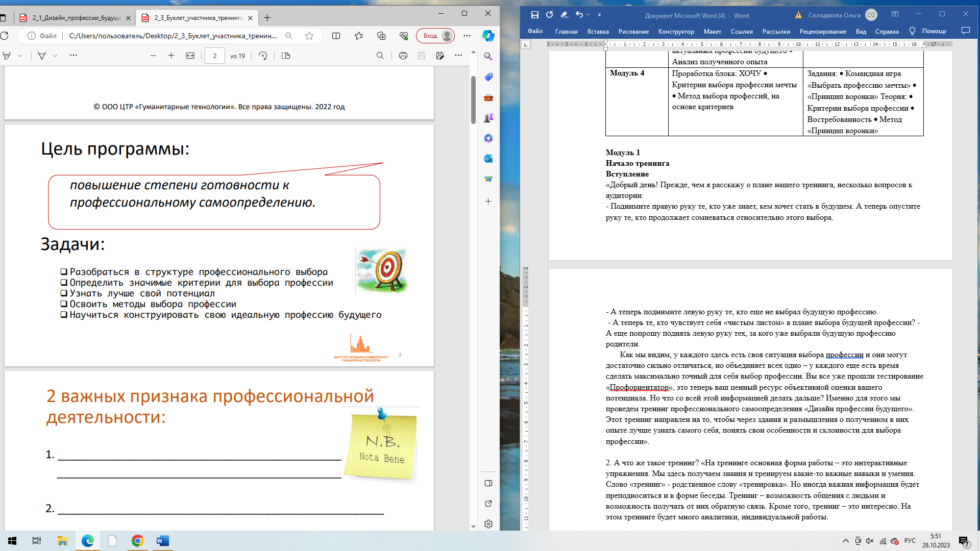
Task: Open Outlook in the Edge sidebar
Action: [488, 159]
